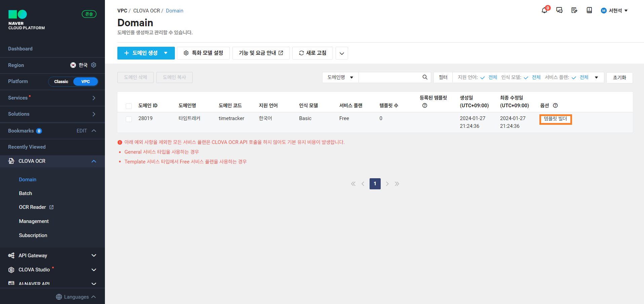Viewport: 644px width, 304px height.
Task: Click 서비스 플랜 filter value 전체
Action: [x=584, y=77]
